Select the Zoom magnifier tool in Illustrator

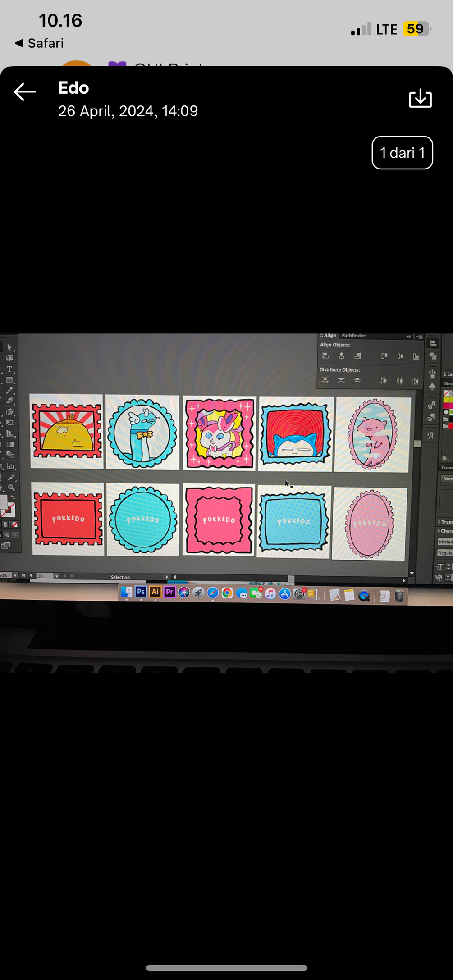click(11, 487)
